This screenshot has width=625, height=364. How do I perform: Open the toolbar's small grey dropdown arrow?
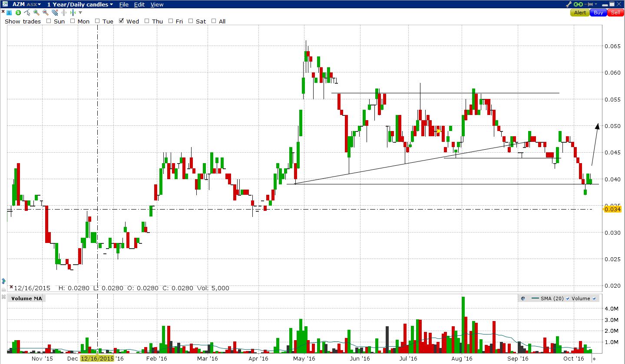coord(80,13)
